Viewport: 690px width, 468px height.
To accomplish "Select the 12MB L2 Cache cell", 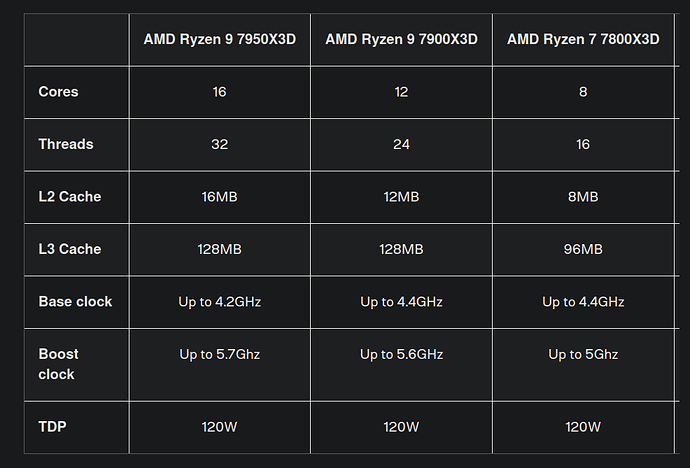I will coord(401,197).
